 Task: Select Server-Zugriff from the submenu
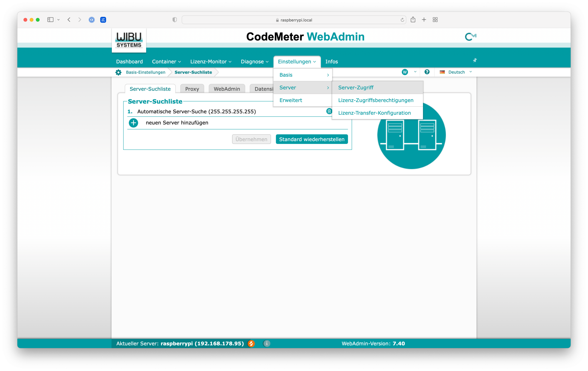pyautogui.click(x=356, y=88)
